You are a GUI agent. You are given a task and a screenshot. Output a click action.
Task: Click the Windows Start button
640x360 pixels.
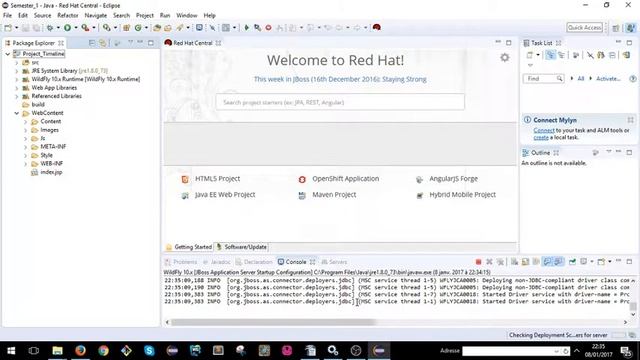pyautogui.click(x=11, y=350)
